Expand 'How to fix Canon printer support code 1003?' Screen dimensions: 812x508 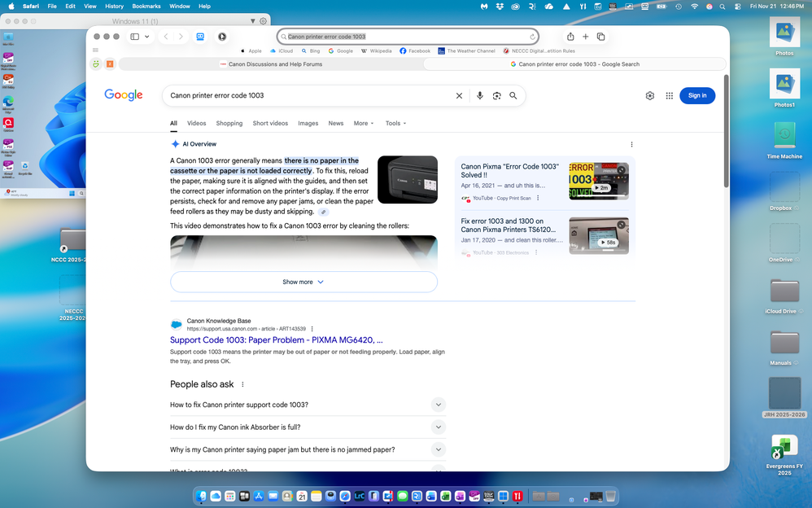click(x=438, y=405)
